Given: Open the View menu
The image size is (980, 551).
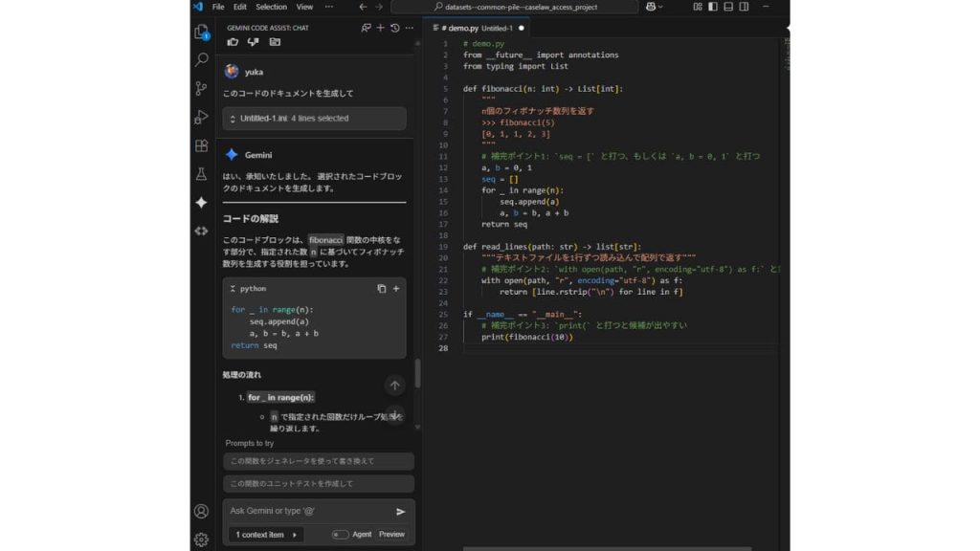Looking at the screenshot, I should coord(304,7).
